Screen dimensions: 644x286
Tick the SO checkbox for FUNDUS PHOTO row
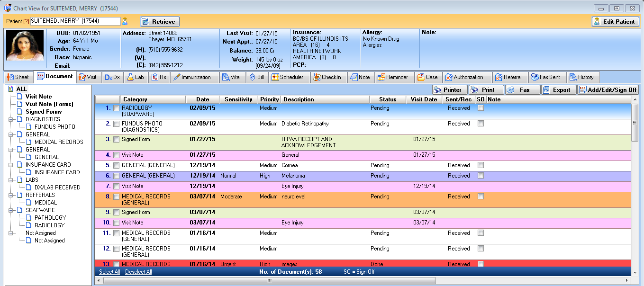click(481, 124)
